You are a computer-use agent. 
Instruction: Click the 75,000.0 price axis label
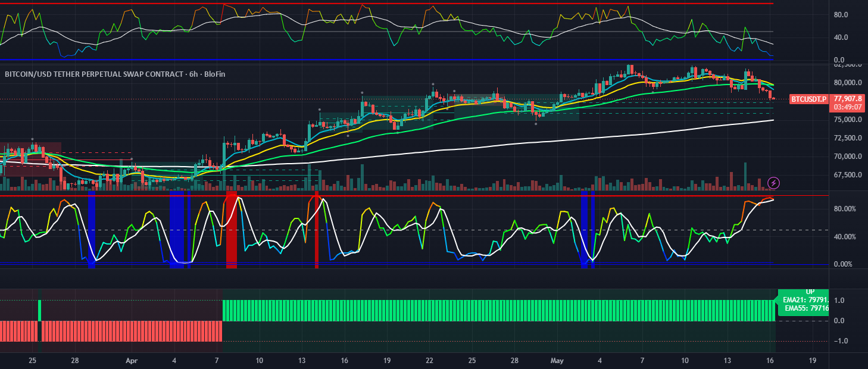tap(848, 120)
